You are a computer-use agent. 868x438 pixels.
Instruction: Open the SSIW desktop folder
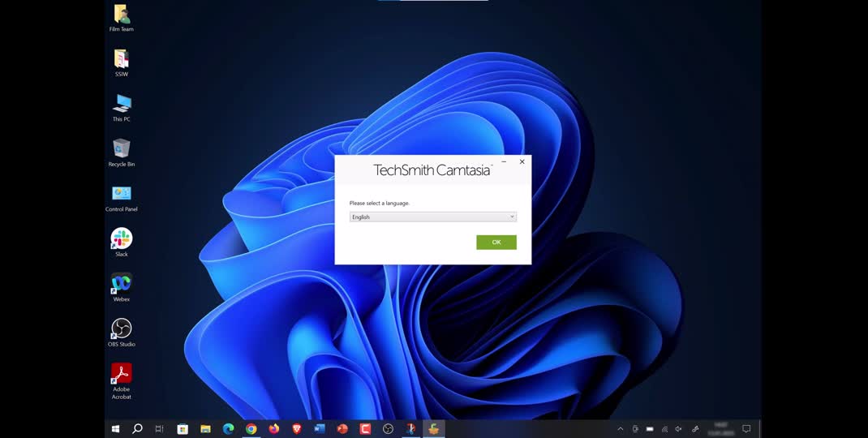121,63
